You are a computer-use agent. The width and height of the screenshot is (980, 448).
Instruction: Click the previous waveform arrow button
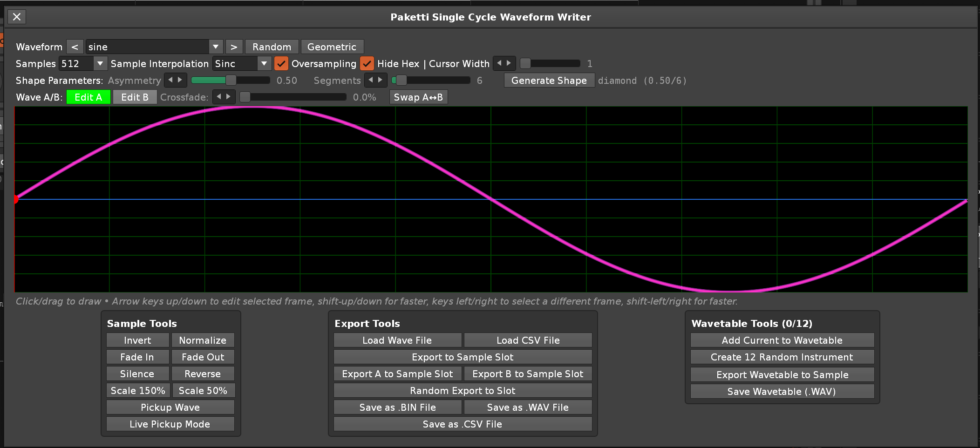tap(75, 47)
